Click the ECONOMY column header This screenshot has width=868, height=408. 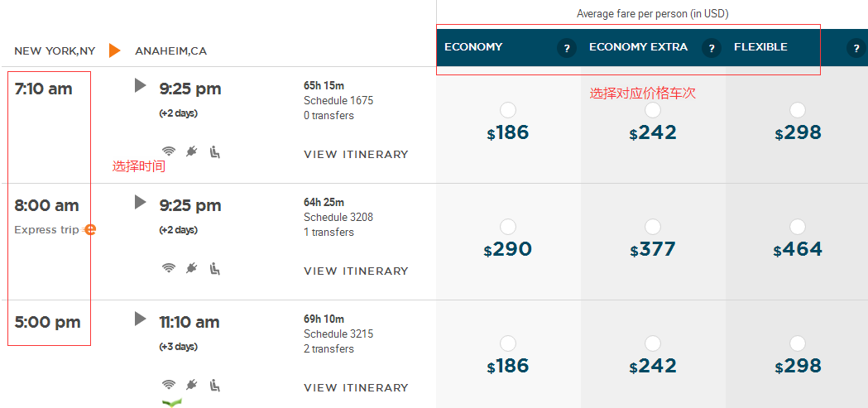(473, 47)
